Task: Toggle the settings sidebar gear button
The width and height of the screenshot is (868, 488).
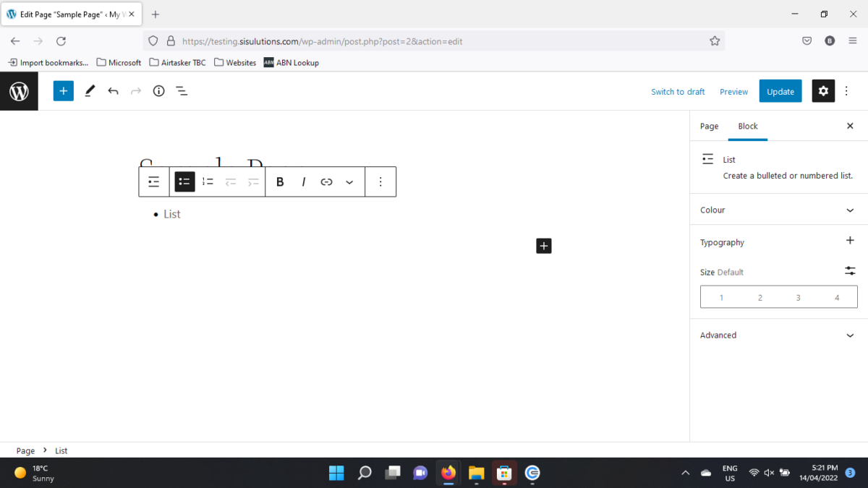Action: [x=823, y=90]
